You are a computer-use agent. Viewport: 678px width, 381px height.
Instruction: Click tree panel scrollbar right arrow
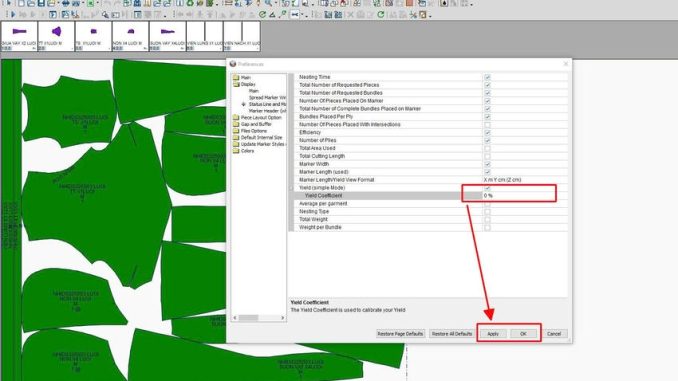282,318
